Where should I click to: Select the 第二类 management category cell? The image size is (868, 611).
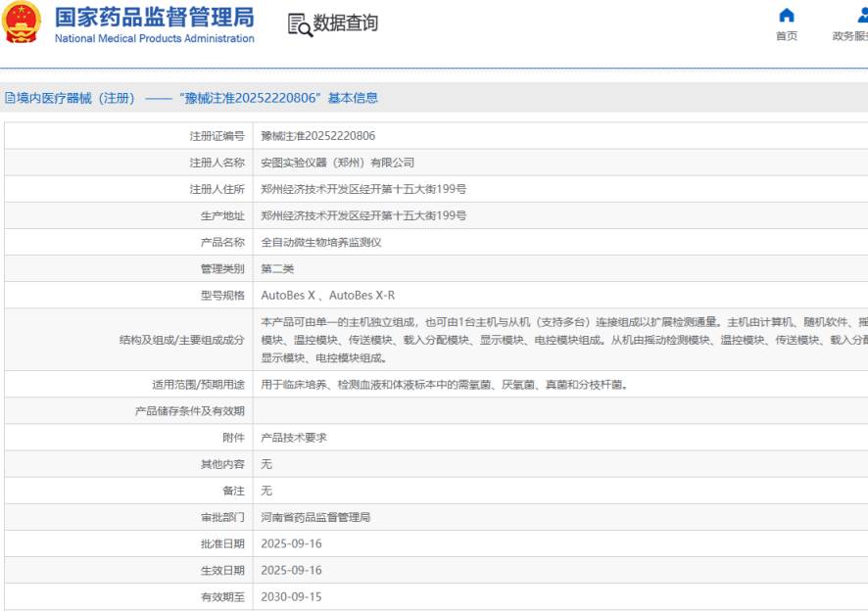pyautogui.click(x=275, y=266)
